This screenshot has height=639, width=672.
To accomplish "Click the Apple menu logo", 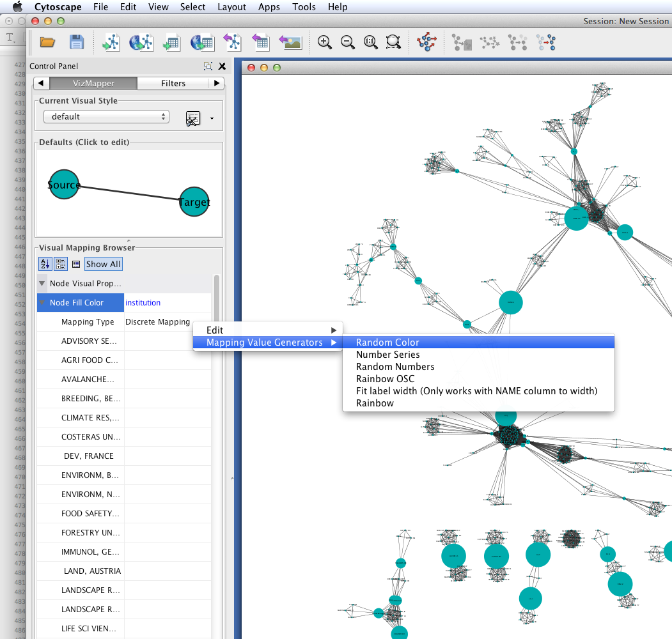I will 17,7.
